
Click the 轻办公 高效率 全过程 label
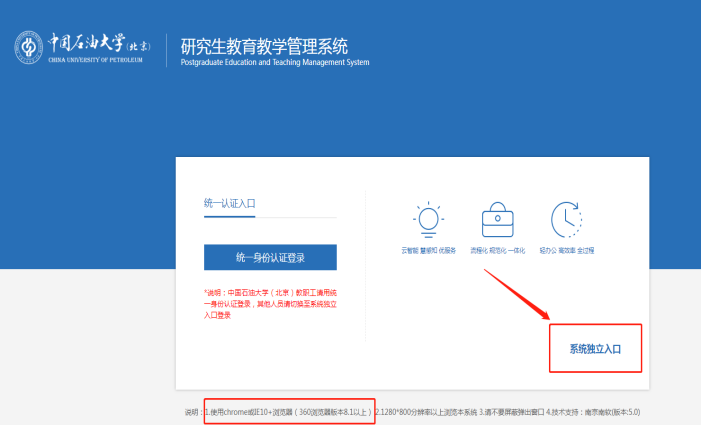[566, 250]
